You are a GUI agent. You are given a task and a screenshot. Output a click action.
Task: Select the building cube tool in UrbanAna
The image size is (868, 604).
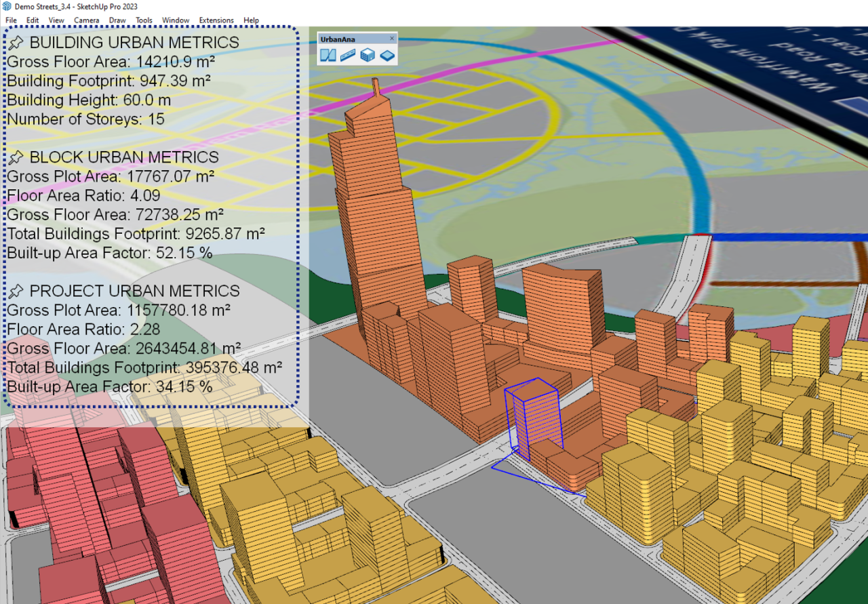[367, 55]
